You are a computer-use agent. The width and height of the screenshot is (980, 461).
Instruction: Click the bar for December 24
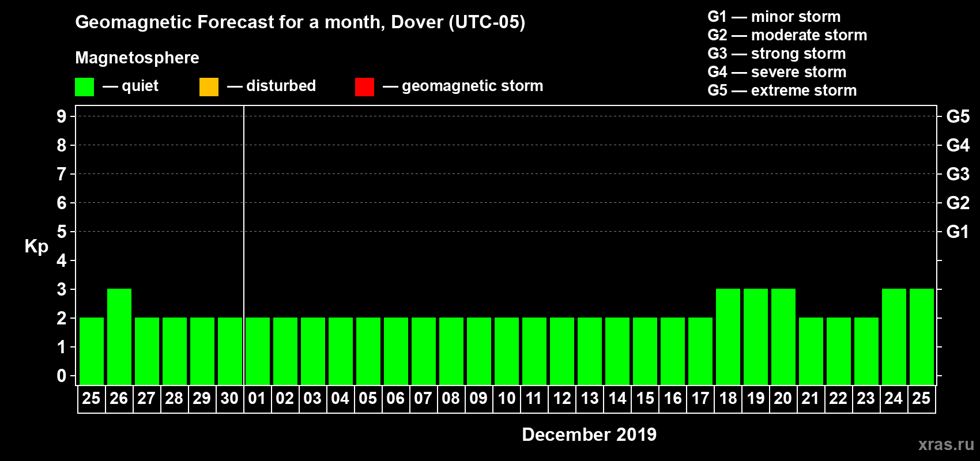click(894, 337)
